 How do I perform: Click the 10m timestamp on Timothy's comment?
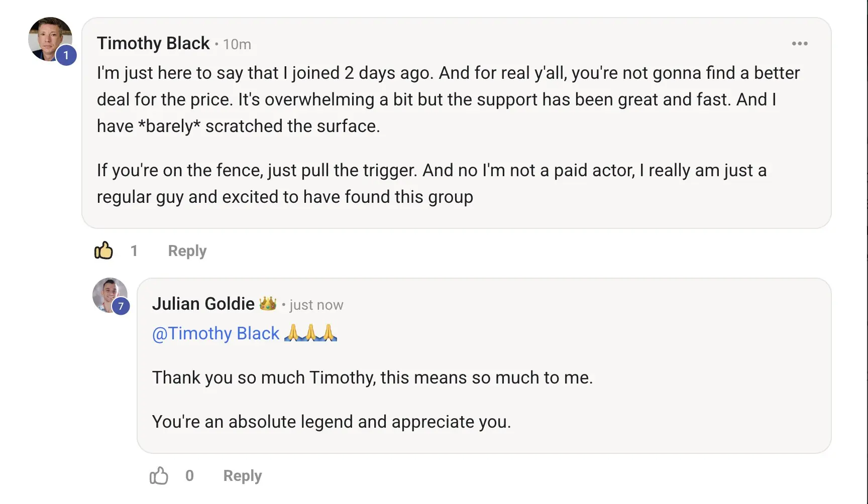(237, 44)
